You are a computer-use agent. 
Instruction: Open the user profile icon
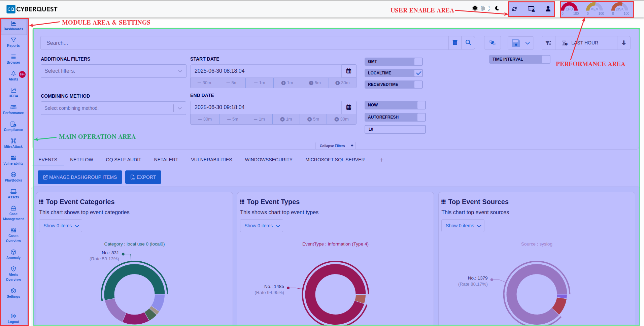tap(548, 9)
